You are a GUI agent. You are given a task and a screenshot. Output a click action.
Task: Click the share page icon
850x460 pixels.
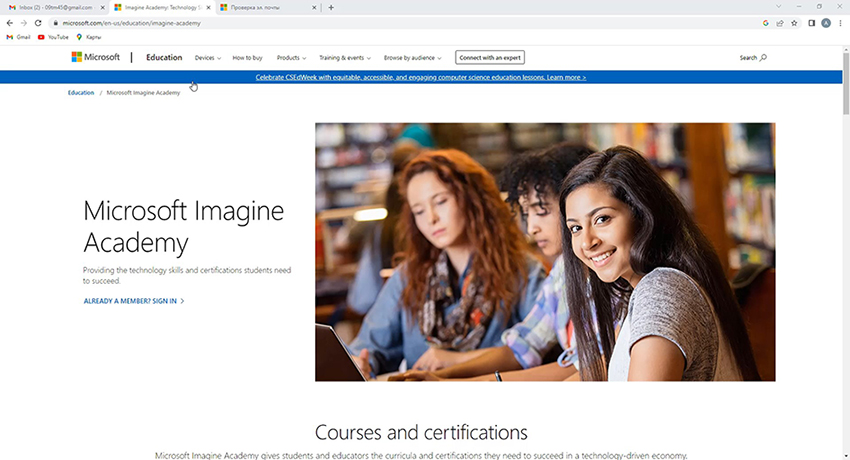click(x=780, y=23)
